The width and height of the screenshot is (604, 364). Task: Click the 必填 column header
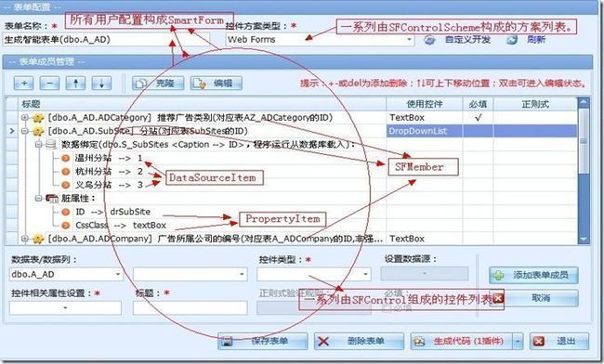click(x=478, y=104)
